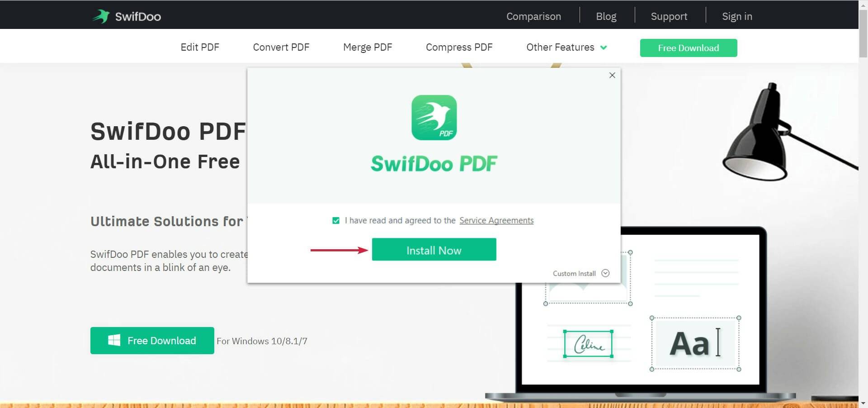The width and height of the screenshot is (868, 408).
Task: Open the Convert PDF menu item
Action: pyautogui.click(x=281, y=47)
